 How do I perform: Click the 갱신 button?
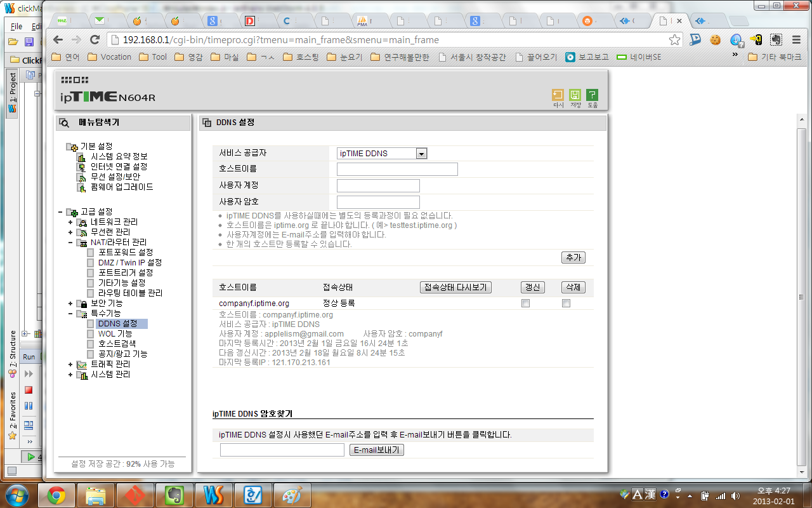click(x=532, y=287)
